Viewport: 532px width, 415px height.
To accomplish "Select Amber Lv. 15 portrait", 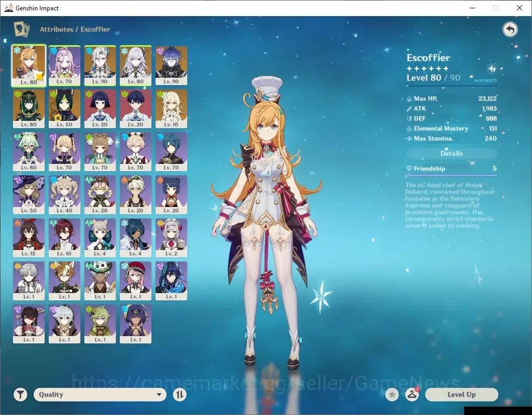I will [29, 238].
